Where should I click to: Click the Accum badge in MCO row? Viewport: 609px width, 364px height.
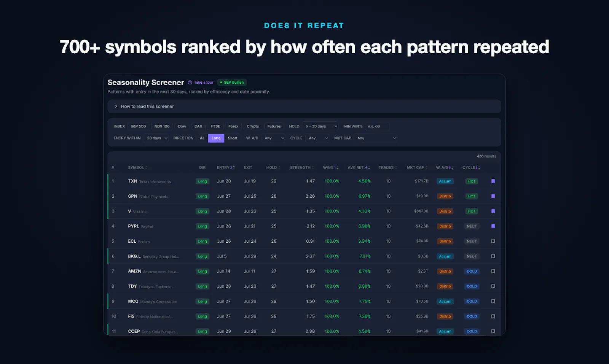click(445, 301)
